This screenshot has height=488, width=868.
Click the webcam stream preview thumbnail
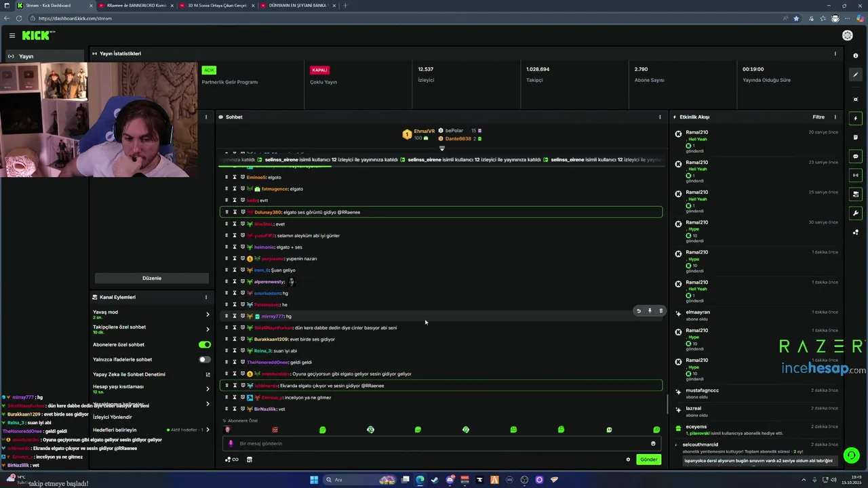click(x=99, y=120)
